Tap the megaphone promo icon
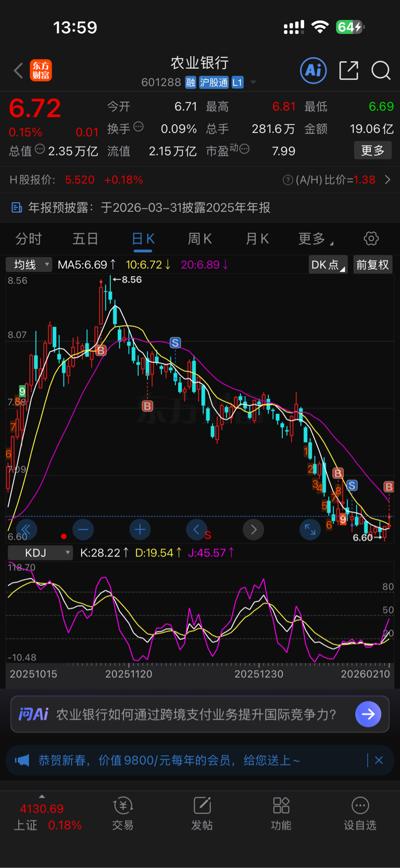The width and height of the screenshot is (400, 868). [22, 761]
